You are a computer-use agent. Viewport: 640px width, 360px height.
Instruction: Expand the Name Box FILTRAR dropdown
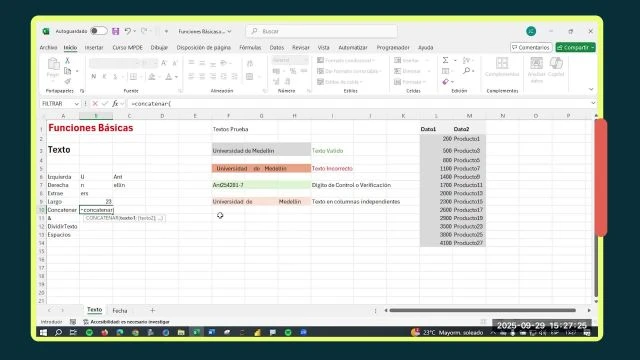pyautogui.click(x=76, y=104)
